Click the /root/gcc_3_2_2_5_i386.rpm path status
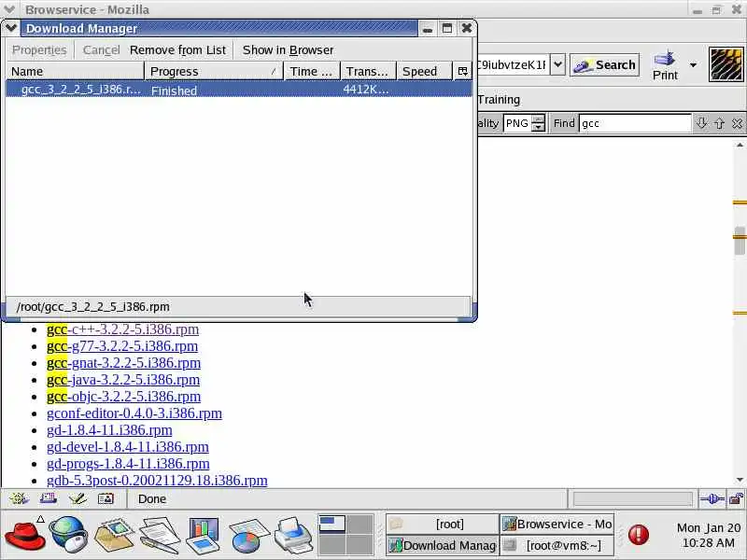Image resolution: width=747 pixels, height=560 pixels. (92, 307)
